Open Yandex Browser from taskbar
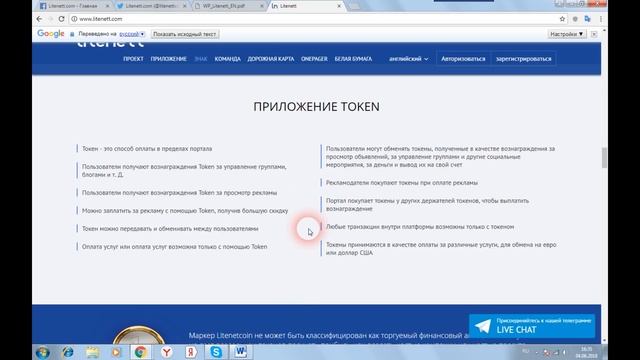Screen dimensions: 640x360 click(x=167, y=352)
